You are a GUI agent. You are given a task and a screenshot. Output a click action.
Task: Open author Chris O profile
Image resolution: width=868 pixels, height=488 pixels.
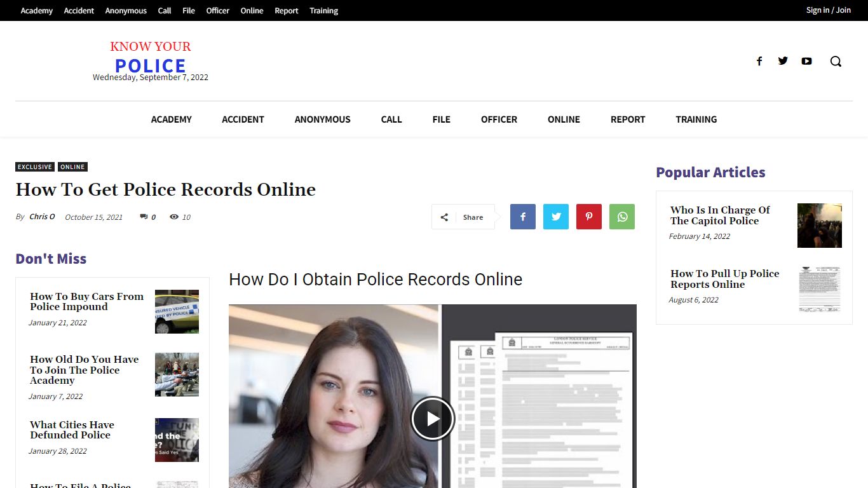click(42, 217)
